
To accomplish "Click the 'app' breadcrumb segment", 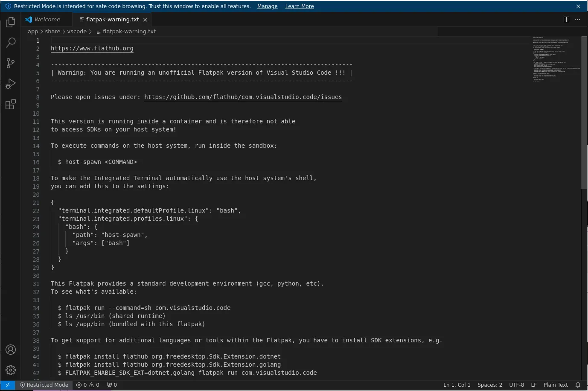I will [x=33, y=32].
